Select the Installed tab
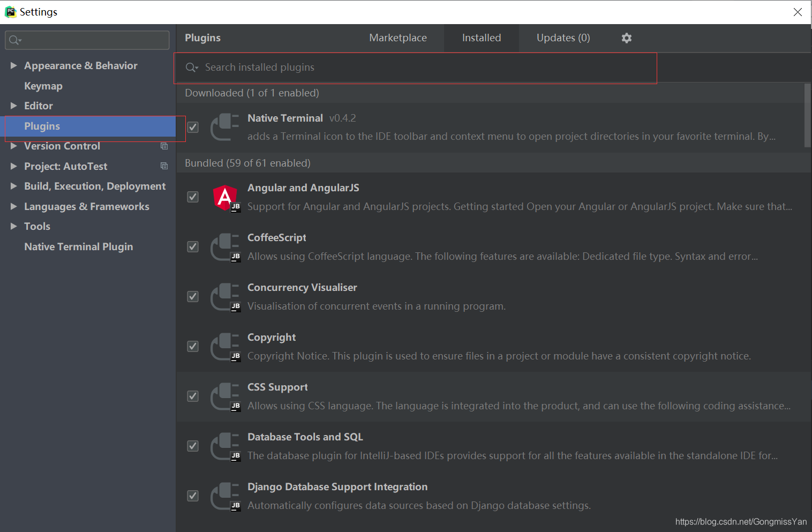This screenshot has height=532, width=812. click(x=482, y=38)
